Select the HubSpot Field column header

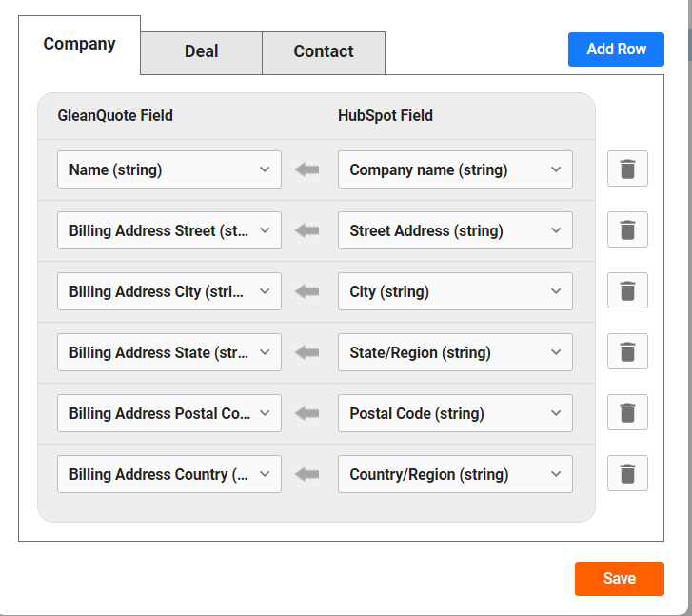(x=386, y=116)
